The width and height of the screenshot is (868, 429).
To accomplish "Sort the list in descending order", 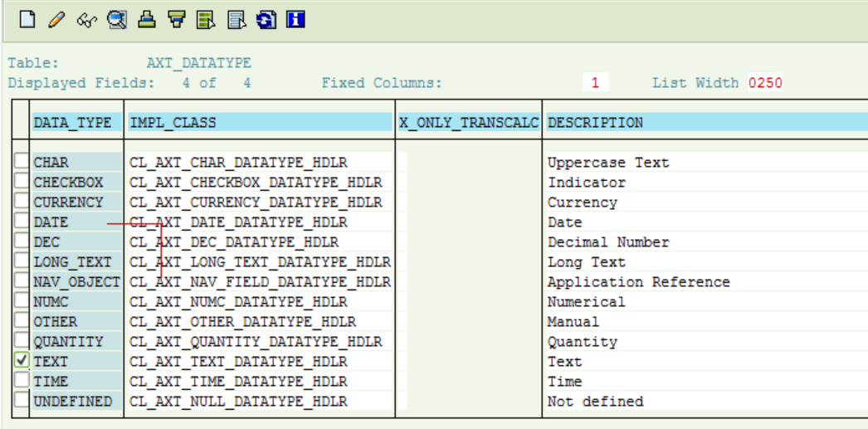I will [x=177, y=21].
